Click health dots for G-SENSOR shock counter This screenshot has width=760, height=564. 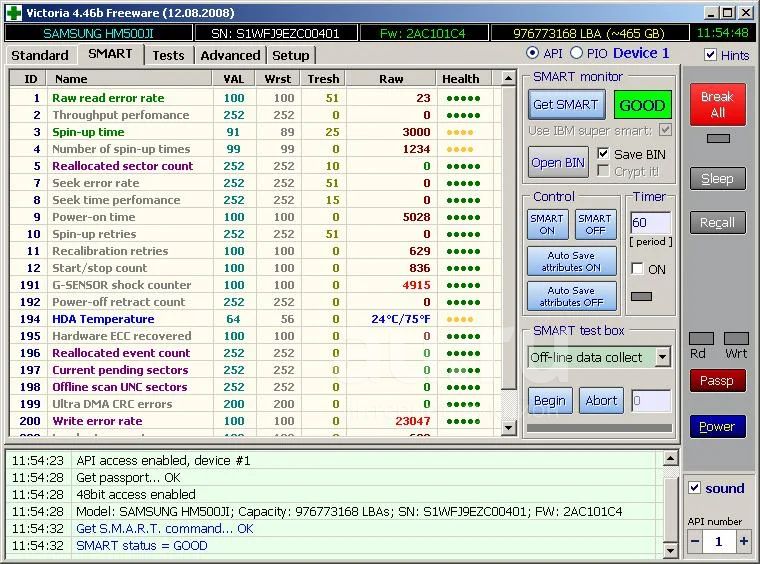[x=463, y=285]
